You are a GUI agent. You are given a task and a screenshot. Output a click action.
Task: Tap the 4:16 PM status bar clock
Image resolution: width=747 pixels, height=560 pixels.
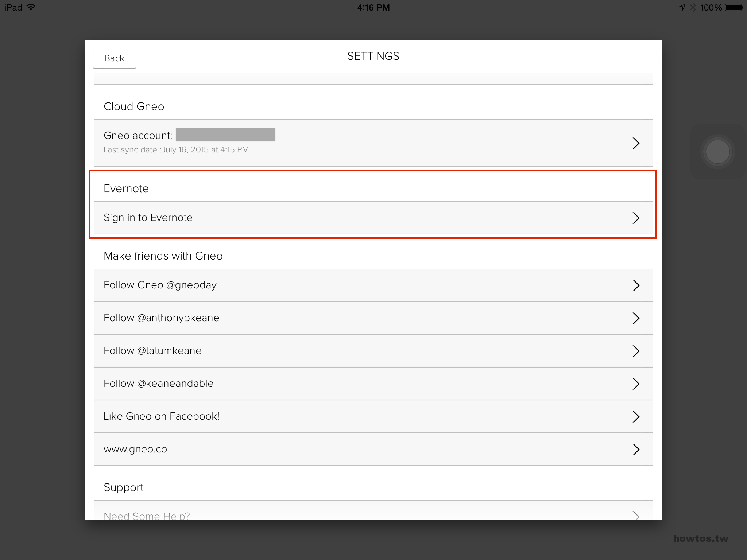coord(373,8)
